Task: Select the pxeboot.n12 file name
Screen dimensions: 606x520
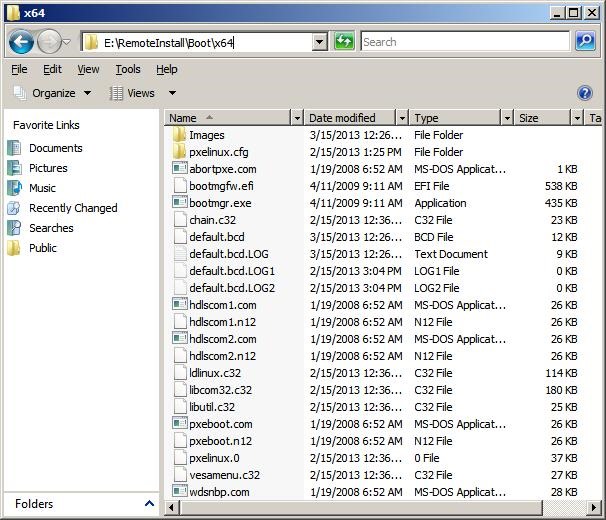Action: [220, 441]
